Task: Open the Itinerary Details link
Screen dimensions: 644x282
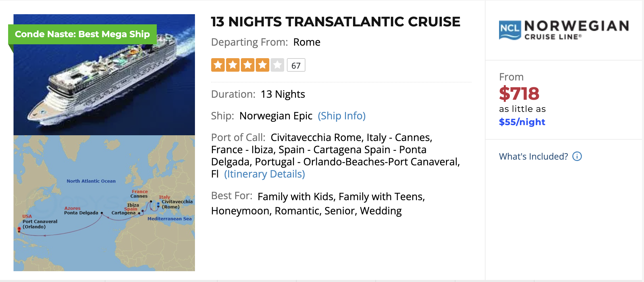Action: [x=265, y=174]
